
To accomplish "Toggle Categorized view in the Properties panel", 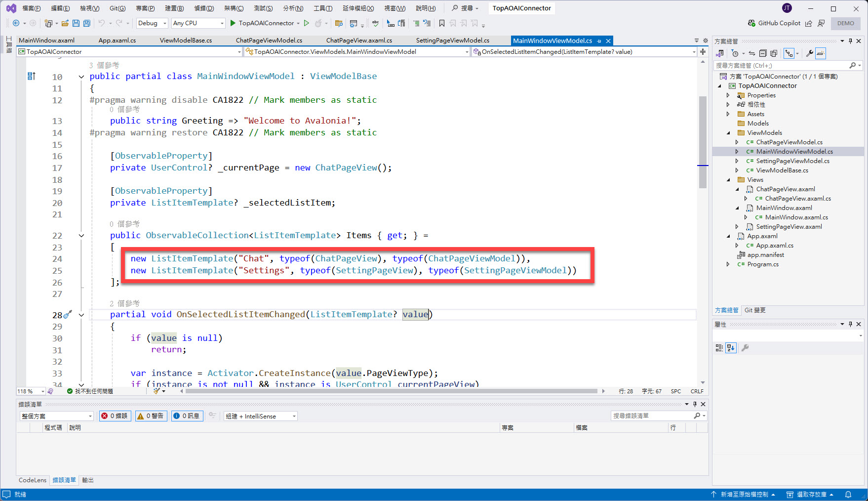I will point(719,348).
